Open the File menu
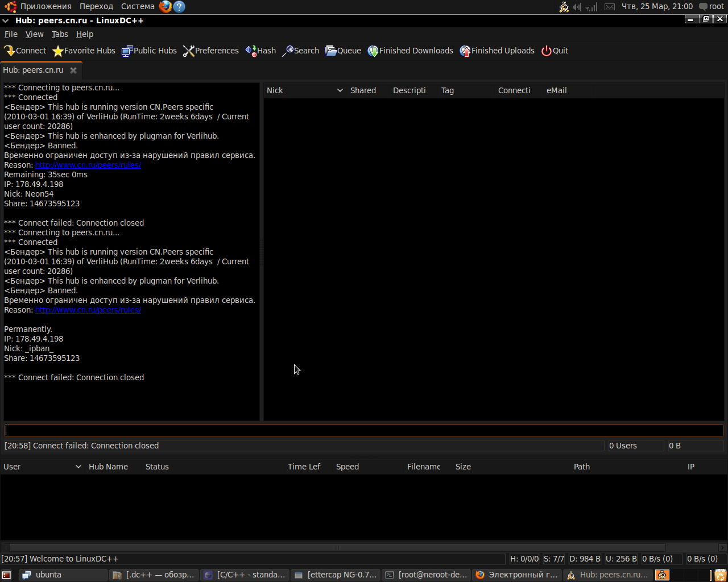Screen dimensions: 728x582 click(11, 34)
